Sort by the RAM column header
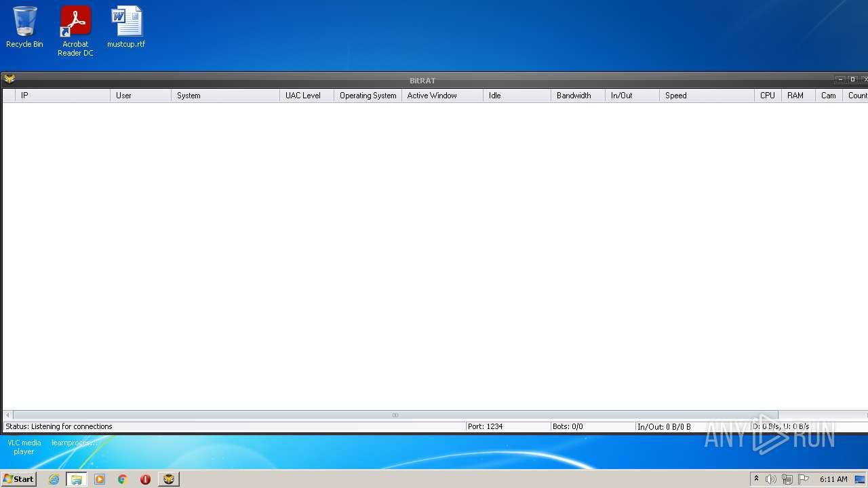The image size is (868, 488). click(798, 96)
